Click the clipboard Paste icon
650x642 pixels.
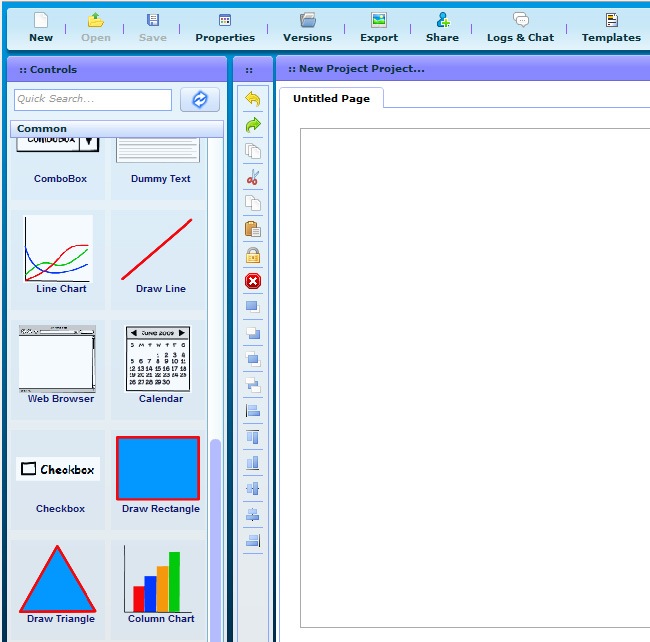tap(253, 229)
